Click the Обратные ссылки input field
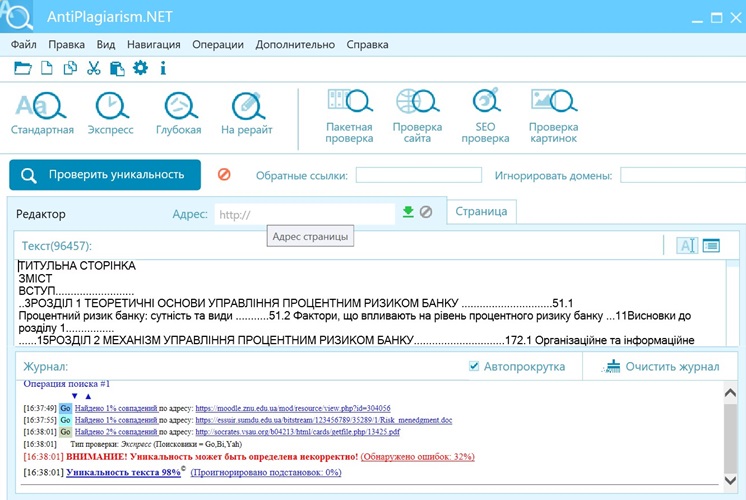 pos(419,175)
